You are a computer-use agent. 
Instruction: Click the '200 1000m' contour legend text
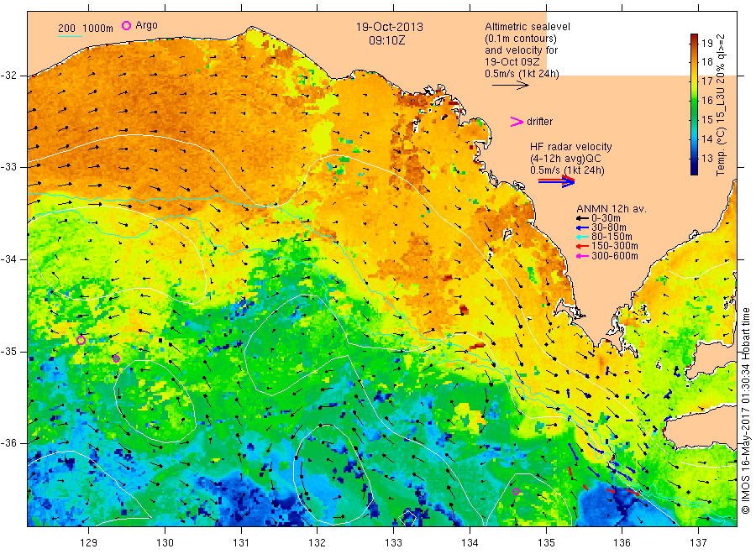click(x=86, y=29)
